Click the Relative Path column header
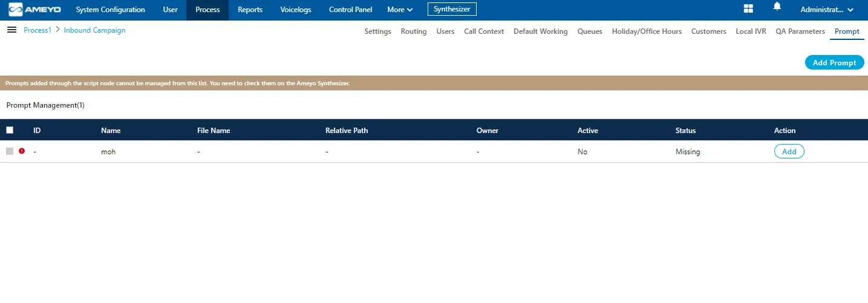 [x=347, y=130]
